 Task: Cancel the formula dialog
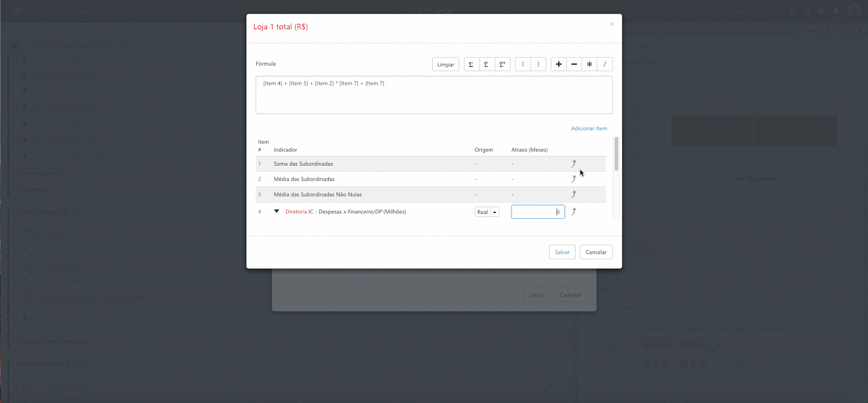click(596, 252)
